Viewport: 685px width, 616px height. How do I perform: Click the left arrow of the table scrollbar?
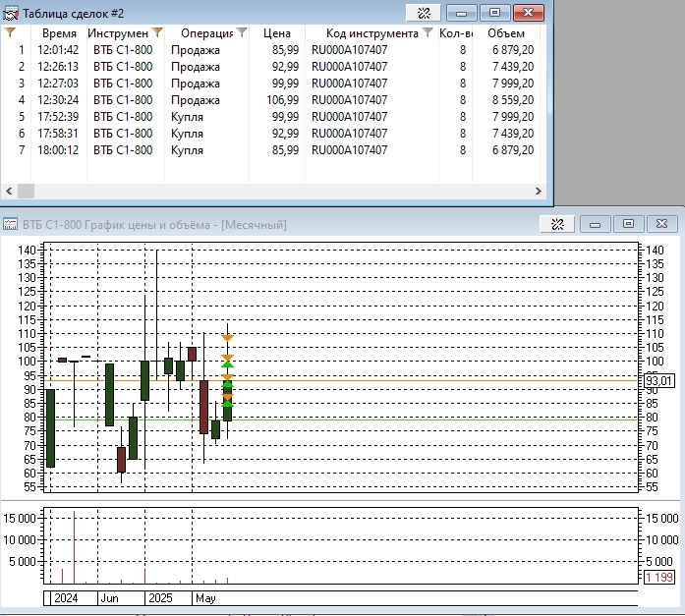(8, 192)
